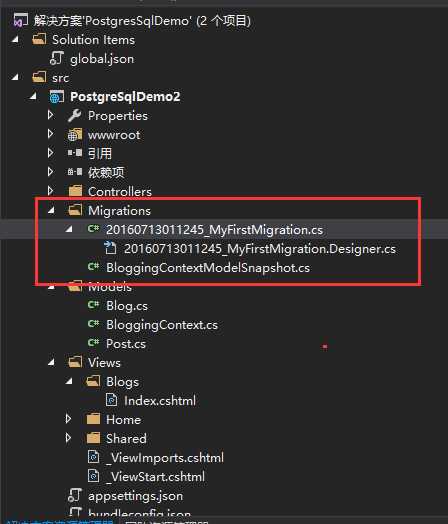Collapse the src folder node
This screenshot has width=448, height=524.
(x=15, y=78)
